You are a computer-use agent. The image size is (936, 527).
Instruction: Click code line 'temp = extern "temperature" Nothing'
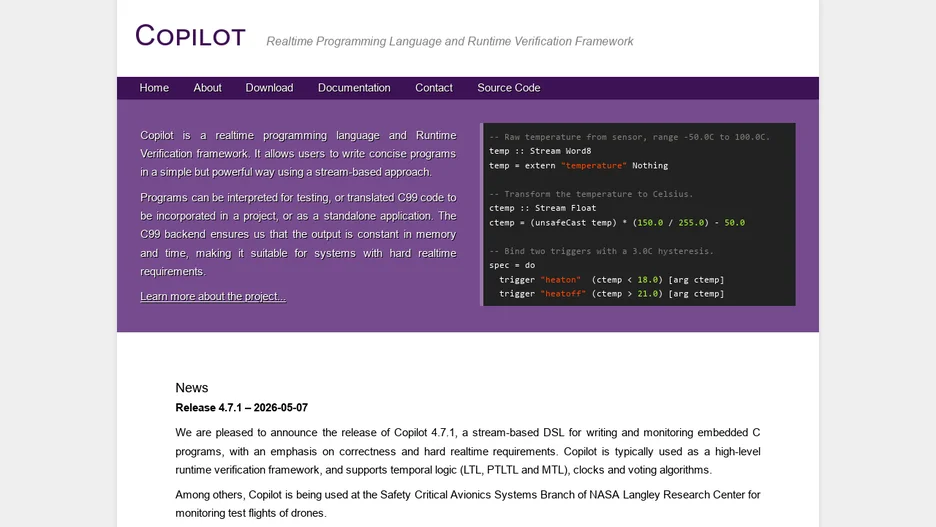578,165
